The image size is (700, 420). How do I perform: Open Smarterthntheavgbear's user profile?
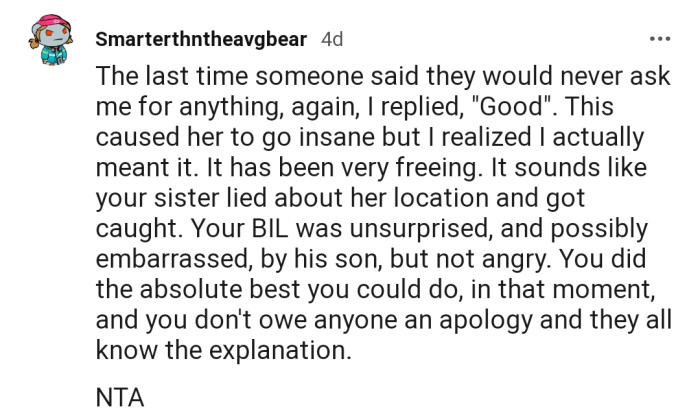pyautogui.click(x=201, y=39)
